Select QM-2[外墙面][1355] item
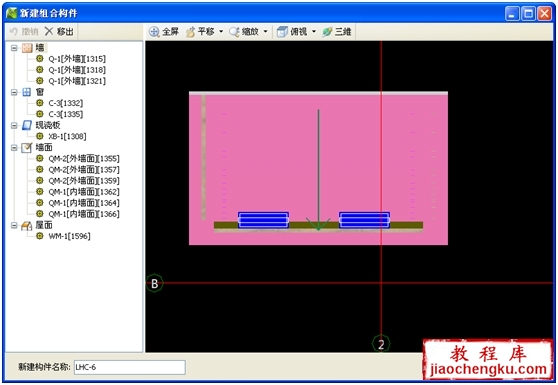This screenshot has width=558, height=385. point(84,158)
